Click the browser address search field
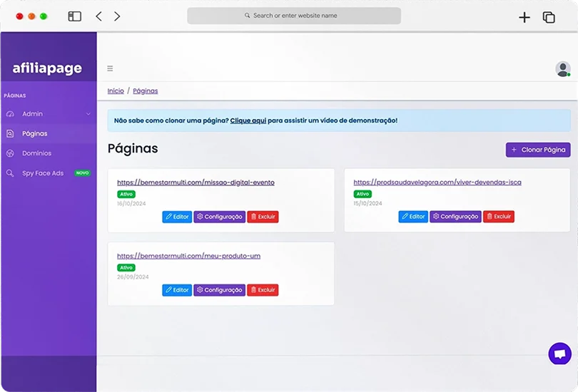 tap(294, 16)
